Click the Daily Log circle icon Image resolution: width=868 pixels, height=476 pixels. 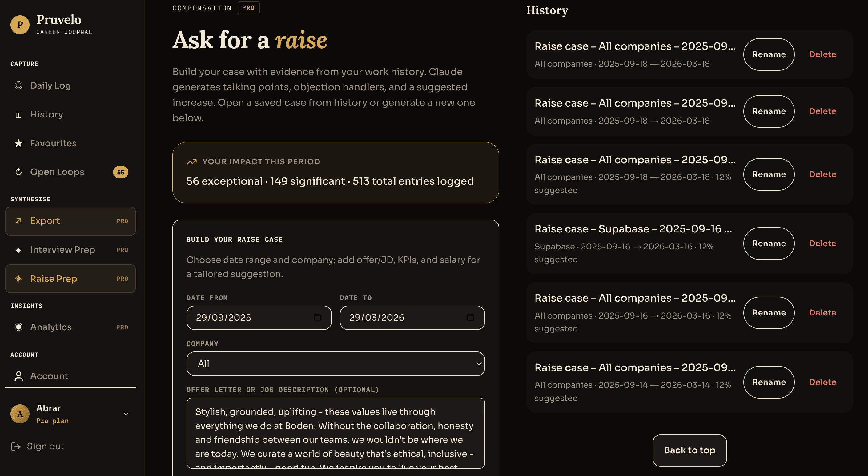tap(18, 85)
